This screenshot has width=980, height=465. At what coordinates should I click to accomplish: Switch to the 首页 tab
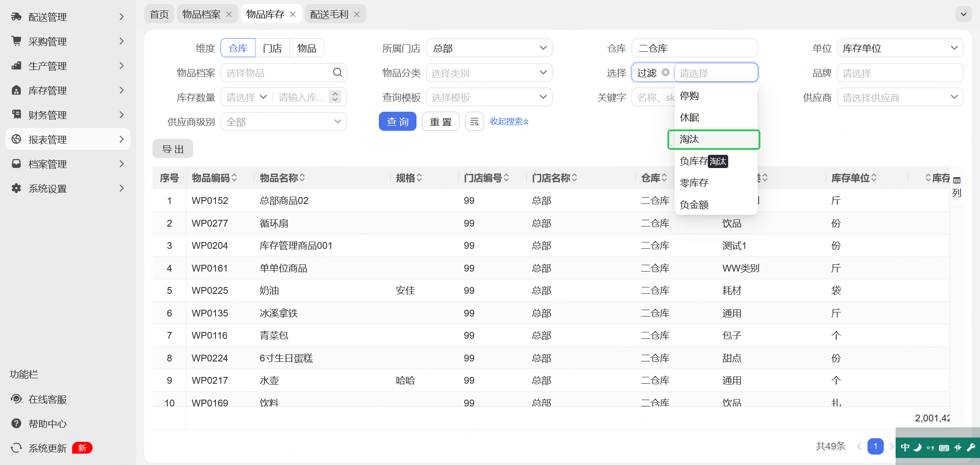coord(159,14)
